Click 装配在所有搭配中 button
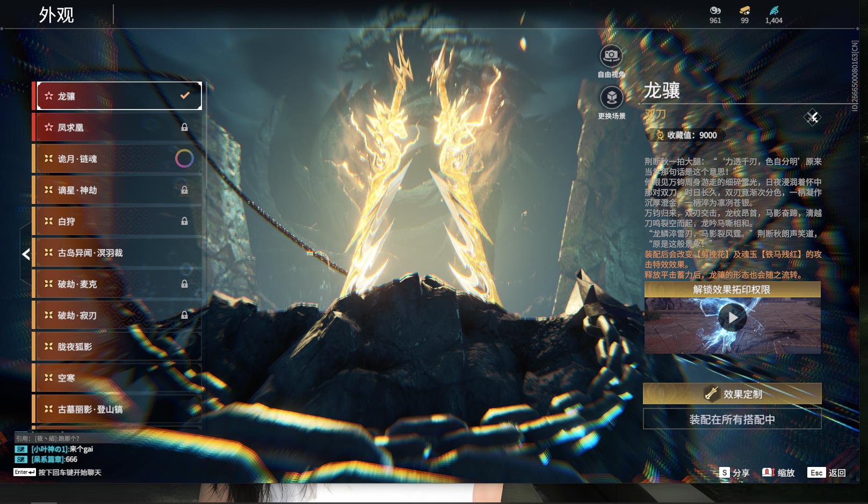Screen dimensions: 868x504 tap(732, 419)
